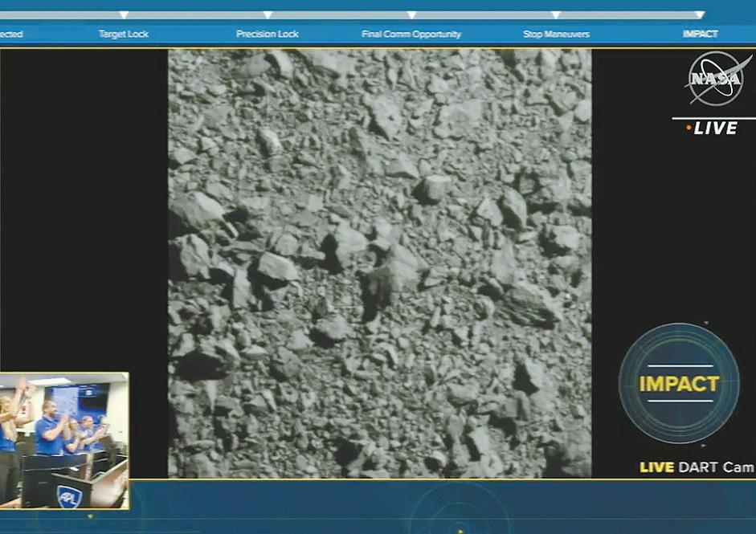
Task: Select the Final Comm Opportunity label
Action: click(411, 35)
